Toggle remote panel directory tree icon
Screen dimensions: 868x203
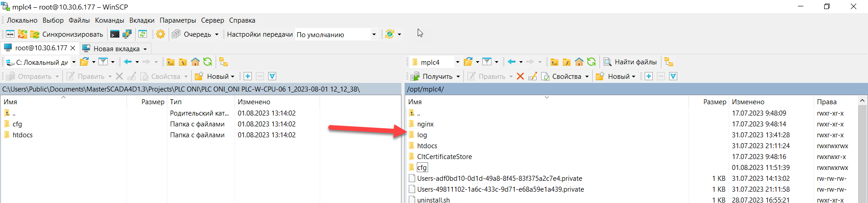(669, 62)
